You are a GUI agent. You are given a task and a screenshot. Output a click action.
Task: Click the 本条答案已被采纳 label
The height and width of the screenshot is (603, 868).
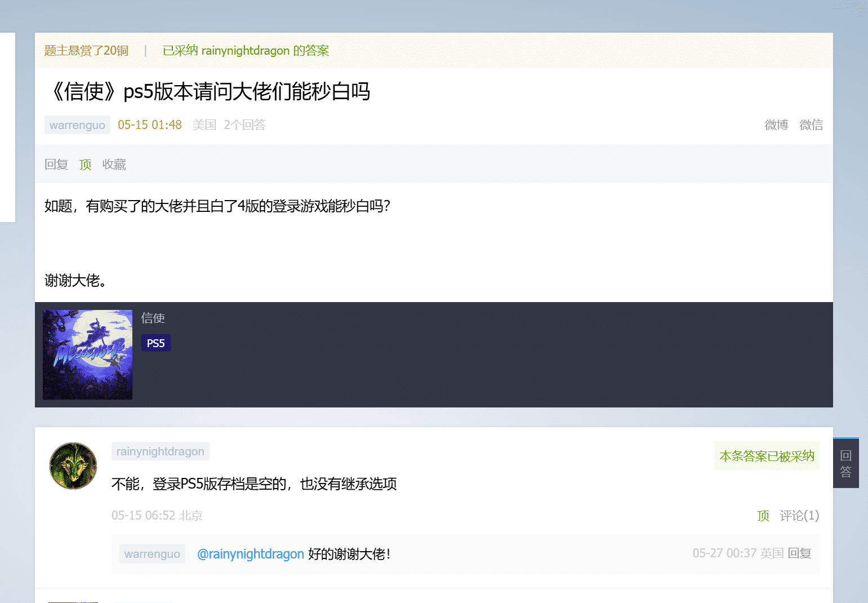tap(767, 456)
